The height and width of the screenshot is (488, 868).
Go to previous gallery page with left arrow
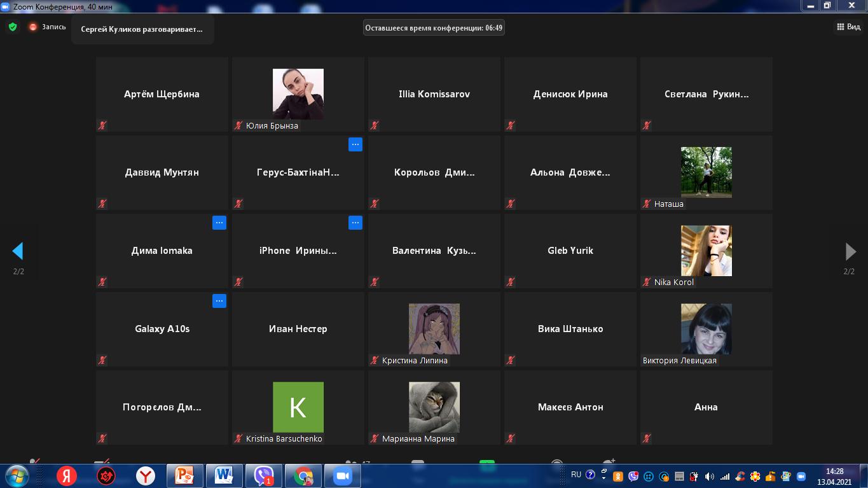(18, 251)
